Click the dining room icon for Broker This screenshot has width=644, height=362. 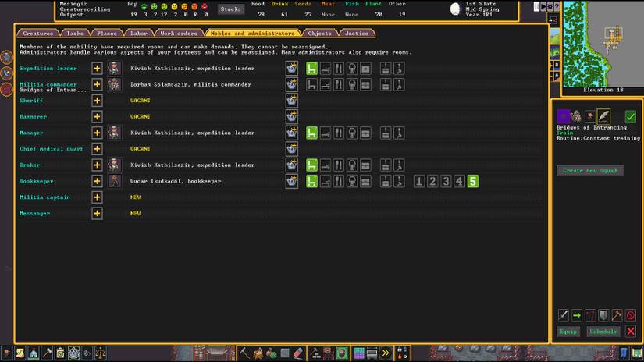point(338,165)
